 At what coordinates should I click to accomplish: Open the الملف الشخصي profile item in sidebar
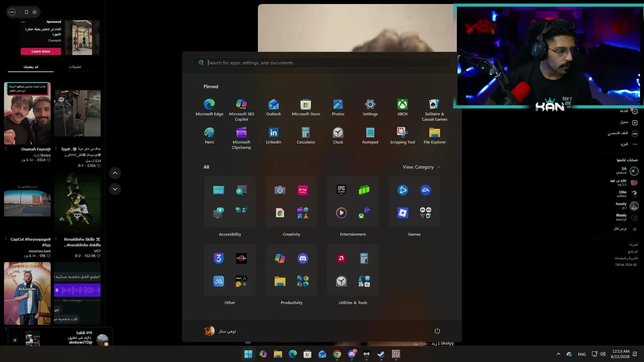click(x=623, y=133)
